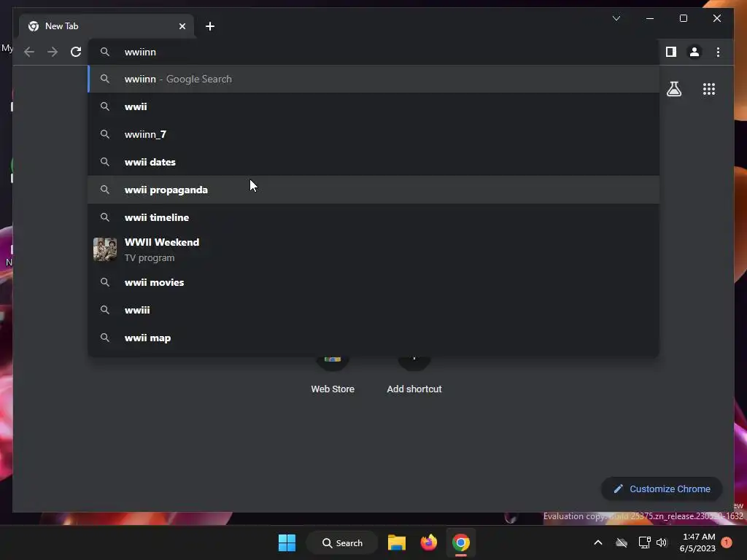Select the New Tab tab

point(107,26)
